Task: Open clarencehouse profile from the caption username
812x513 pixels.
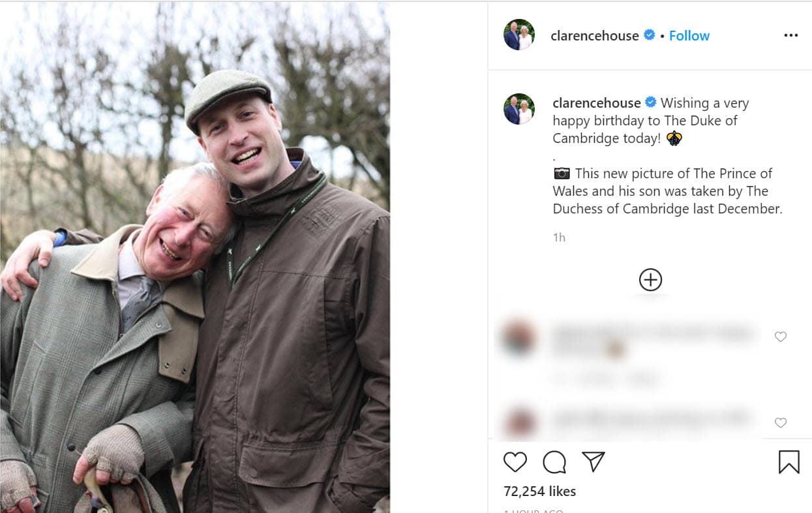Action: [597, 102]
